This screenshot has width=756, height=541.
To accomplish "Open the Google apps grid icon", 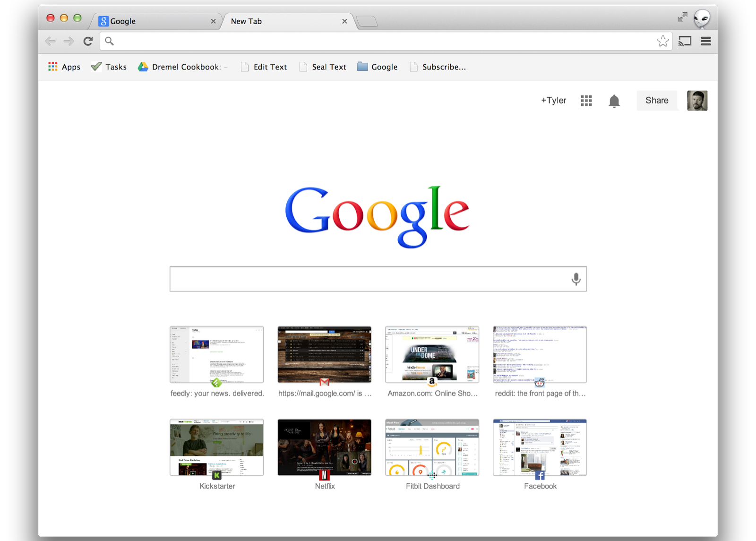I will point(586,101).
